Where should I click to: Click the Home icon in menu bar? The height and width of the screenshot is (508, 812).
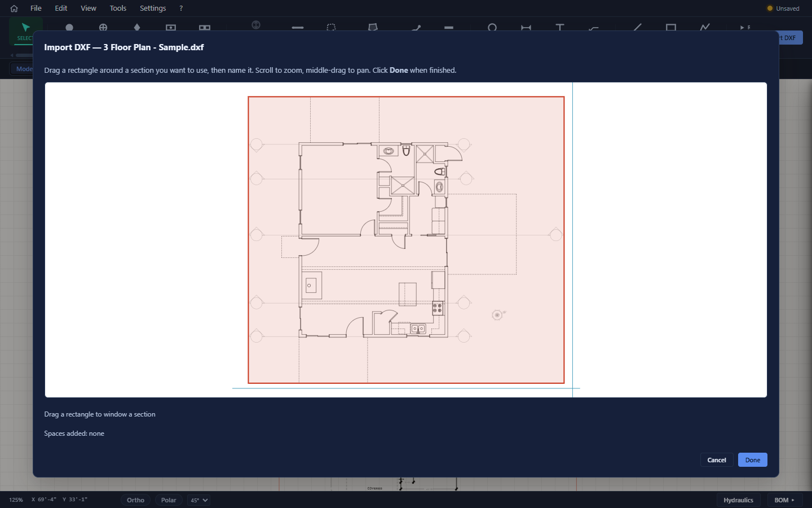coord(14,8)
